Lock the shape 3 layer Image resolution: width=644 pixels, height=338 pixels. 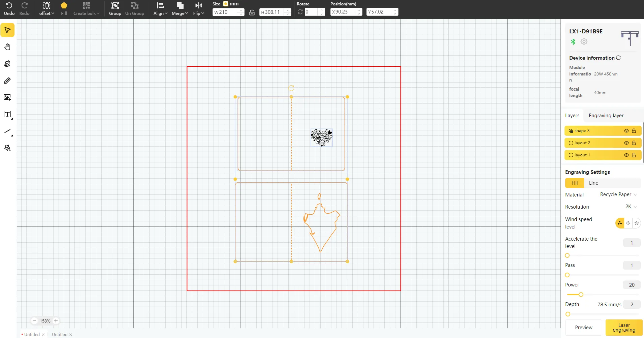[x=634, y=131]
